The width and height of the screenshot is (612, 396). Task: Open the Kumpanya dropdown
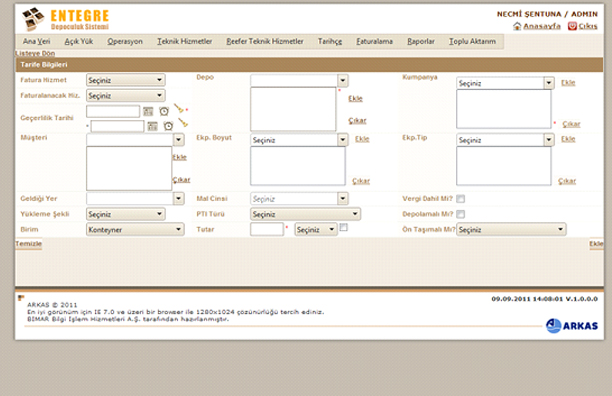coord(505,83)
